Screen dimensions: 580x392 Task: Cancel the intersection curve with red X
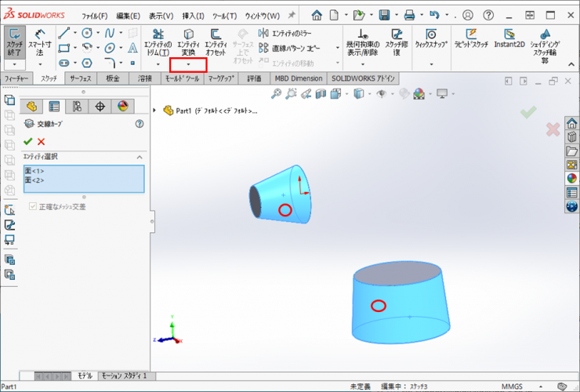tap(42, 141)
